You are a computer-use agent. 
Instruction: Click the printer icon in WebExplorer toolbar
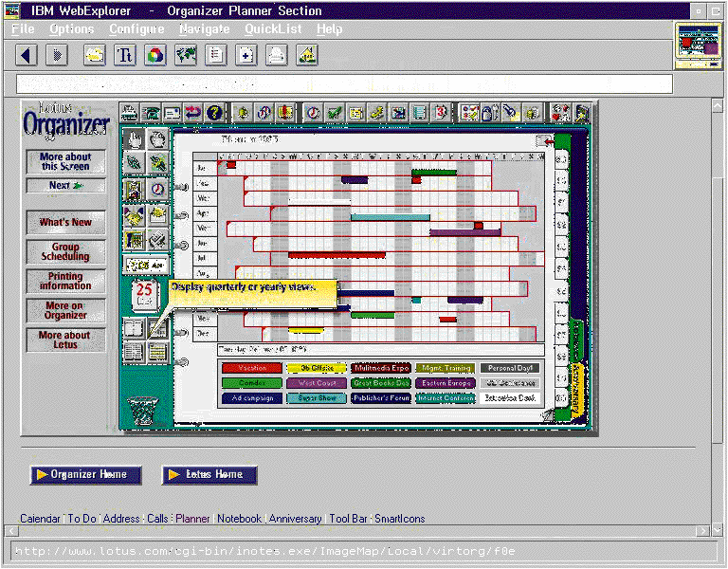point(276,55)
